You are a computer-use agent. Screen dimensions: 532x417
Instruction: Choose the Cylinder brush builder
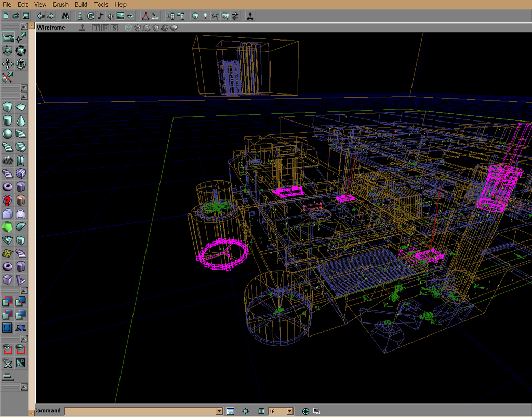tap(7, 120)
